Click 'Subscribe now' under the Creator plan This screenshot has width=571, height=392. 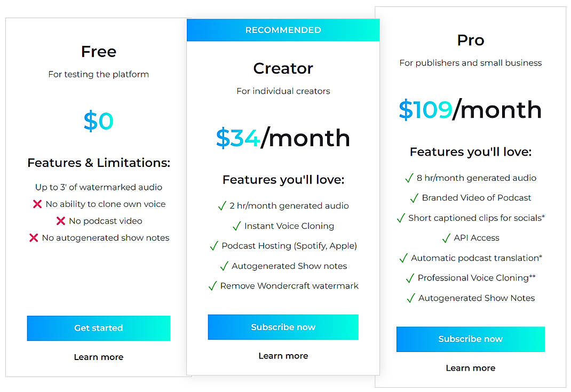[283, 327]
